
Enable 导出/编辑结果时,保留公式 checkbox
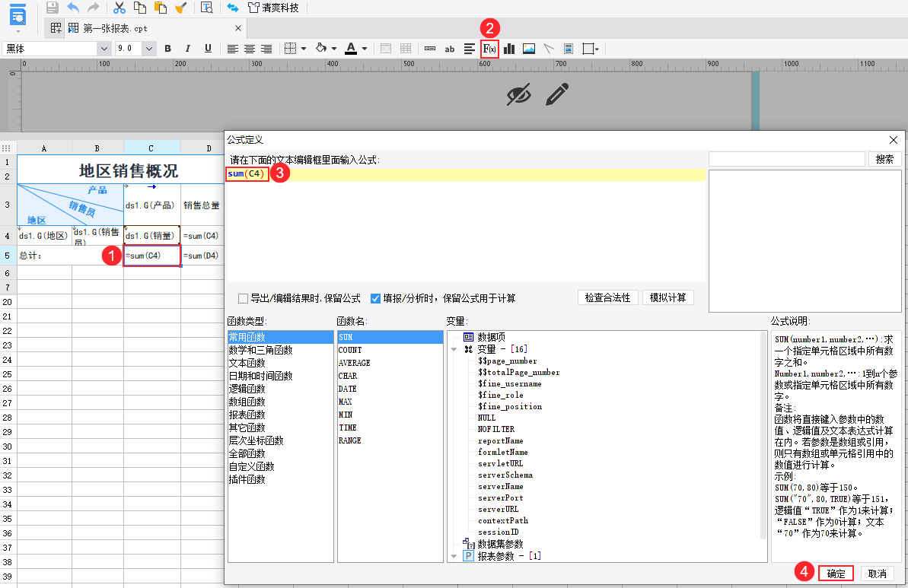click(244, 298)
